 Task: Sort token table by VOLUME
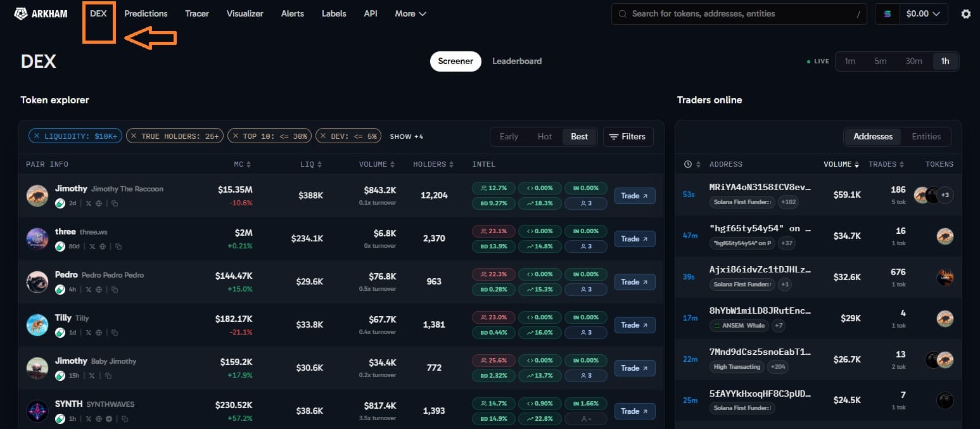coord(378,164)
